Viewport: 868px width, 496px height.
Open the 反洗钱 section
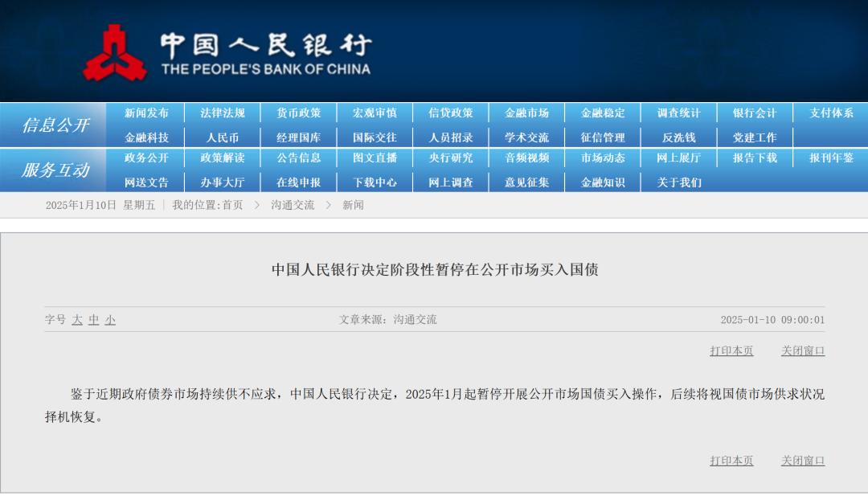coord(678,137)
